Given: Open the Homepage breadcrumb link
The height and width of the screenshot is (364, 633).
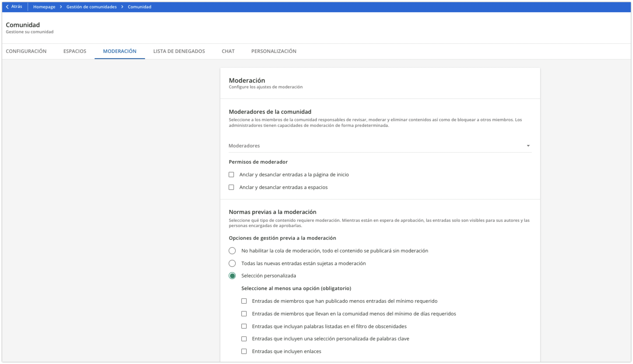Looking at the screenshot, I should 44,7.
